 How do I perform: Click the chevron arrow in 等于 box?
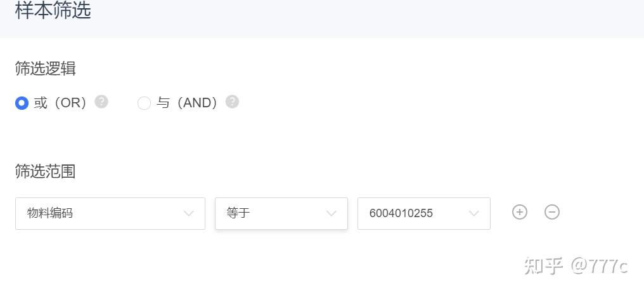coord(331,213)
